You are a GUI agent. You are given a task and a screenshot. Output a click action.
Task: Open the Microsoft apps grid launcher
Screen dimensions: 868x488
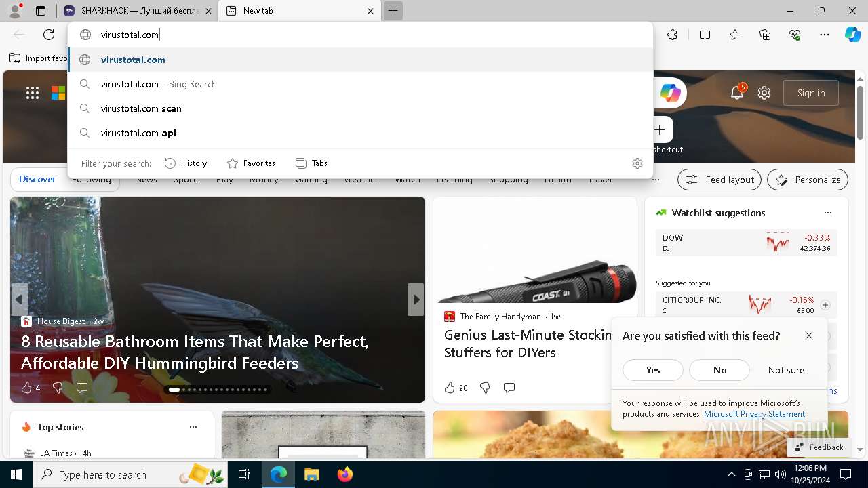33,93
